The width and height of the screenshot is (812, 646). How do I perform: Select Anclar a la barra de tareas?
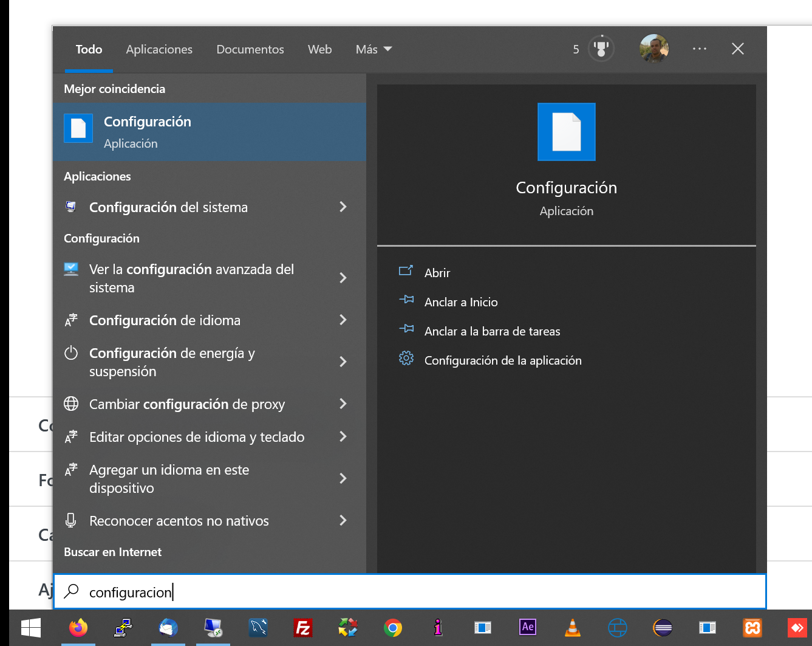pyautogui.click(x=492, y=331)
